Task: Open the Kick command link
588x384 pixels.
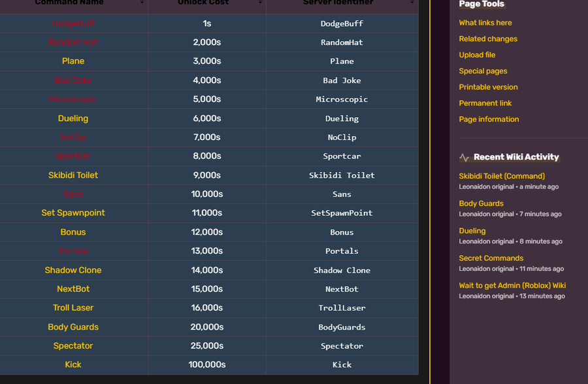Action: pos(73,364)
